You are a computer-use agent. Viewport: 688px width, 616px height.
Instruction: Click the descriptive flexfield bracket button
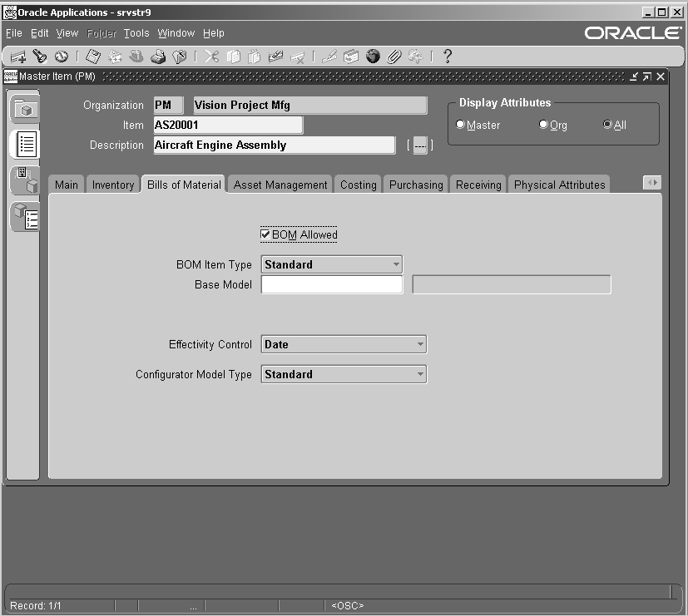click(420, 145)
